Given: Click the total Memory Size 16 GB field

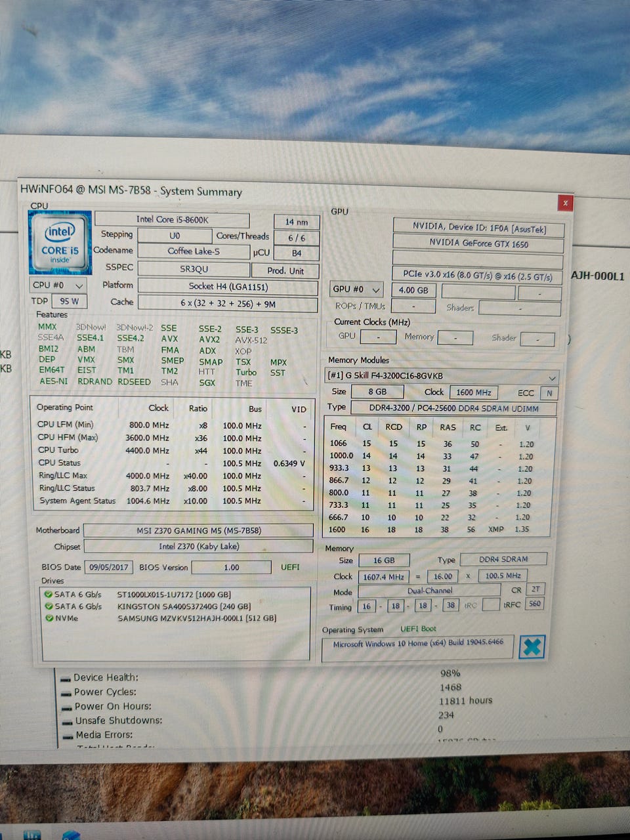Looking at the screenshot, I should (x=384, y=560).
